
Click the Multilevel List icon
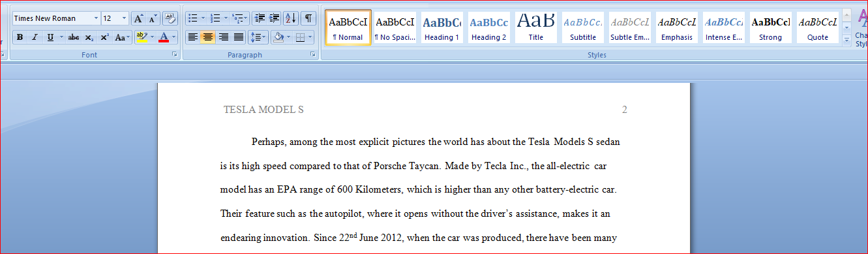tap(240, 18)
